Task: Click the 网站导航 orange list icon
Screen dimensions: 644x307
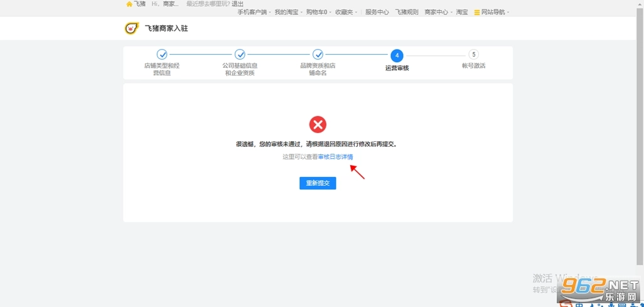Action: [477, 13]
